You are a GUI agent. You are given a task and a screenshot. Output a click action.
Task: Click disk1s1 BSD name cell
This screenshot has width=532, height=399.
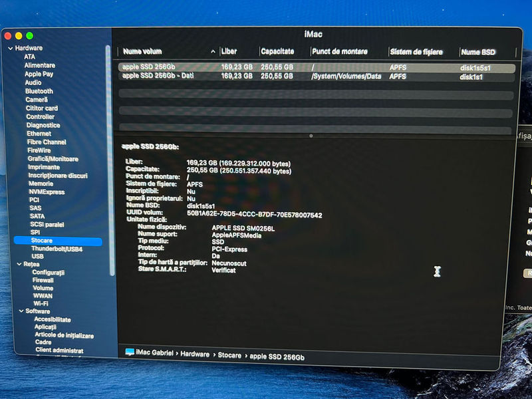[x=471, y=77]
